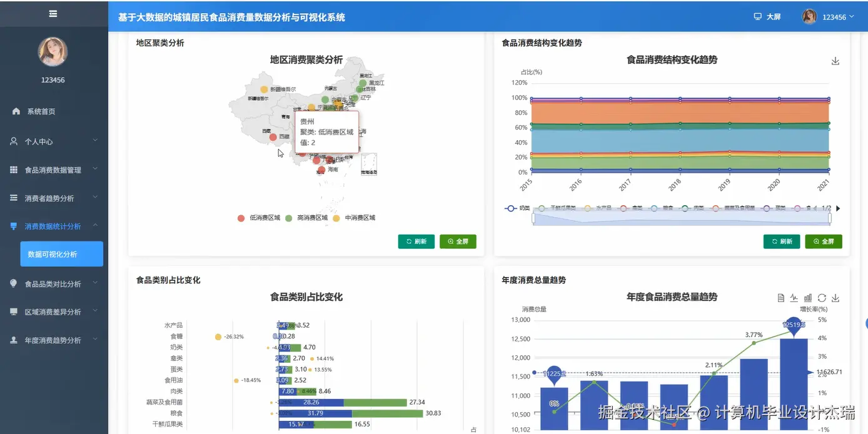Download the 食品消费结构变化趋势 chart image
Viewport: 868px width, 434px height.
pos(835,61)
